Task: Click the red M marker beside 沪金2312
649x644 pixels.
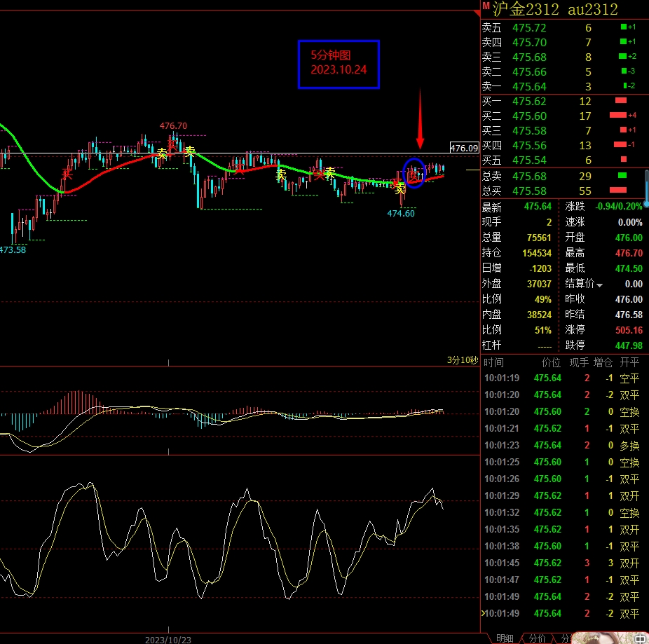Action: click(x=486, y=6)
